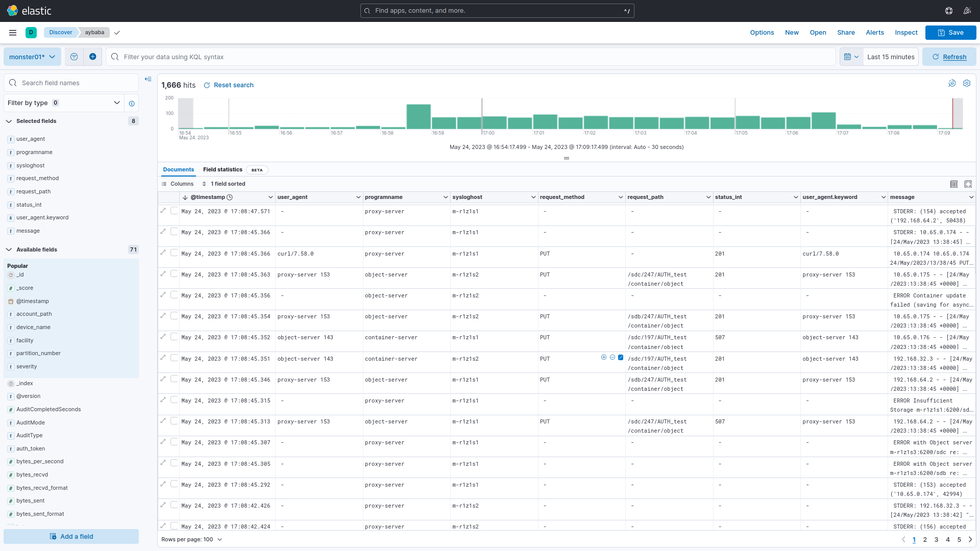This screenshot has height=551, width=980.
Task: Switch to Field statistics tab
Action: 223,170
